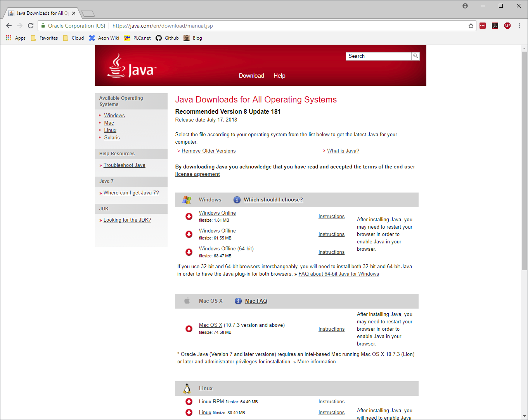Viewport: 528px width, 420px height.
Task: Click the download icon beside Linux 80.40 MB
Action: coord(189,413)
